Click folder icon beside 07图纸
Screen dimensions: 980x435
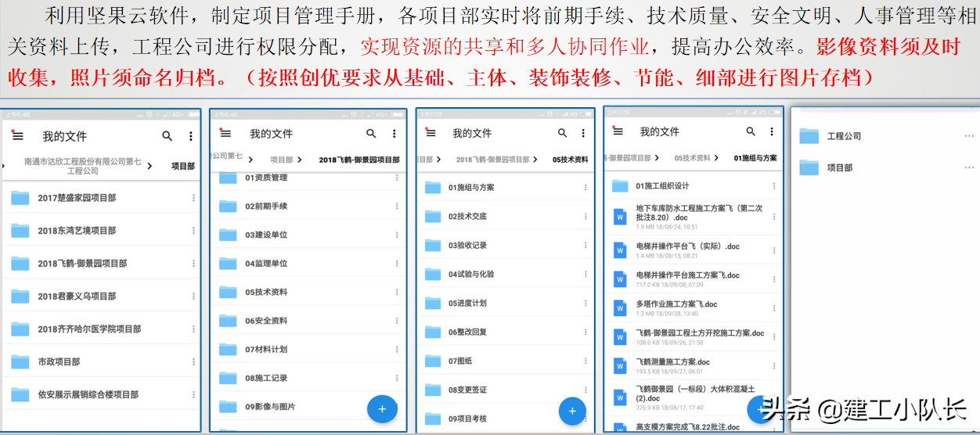(433, 361)
